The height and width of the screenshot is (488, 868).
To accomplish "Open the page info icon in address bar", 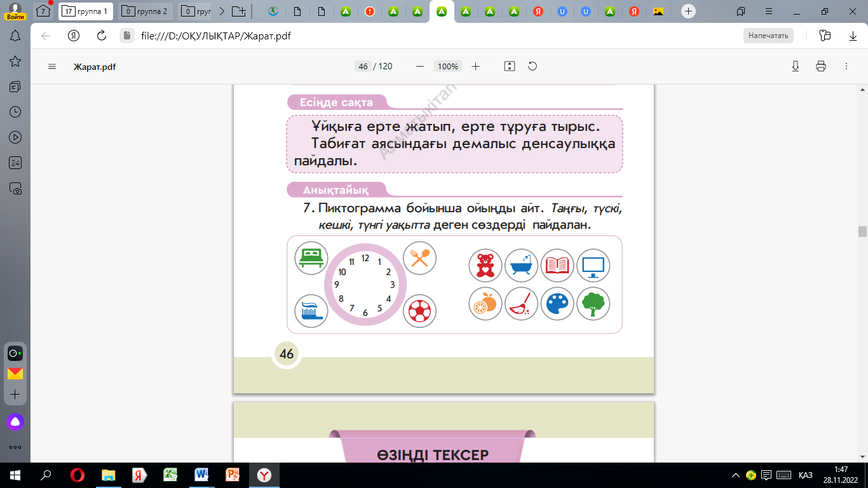I will pyautogui.click(x=126, y=36).
